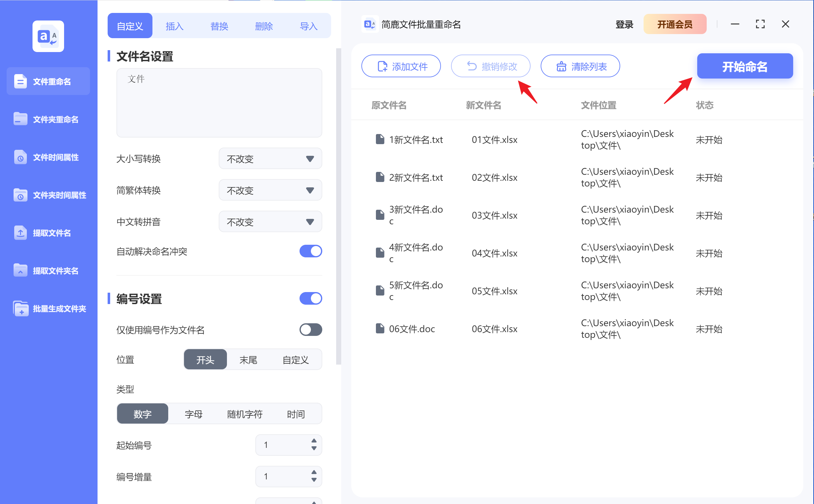Open the 简繁体转换 dropdown
814x504 pixels.
pyautogui.click(x=270, y=190)
